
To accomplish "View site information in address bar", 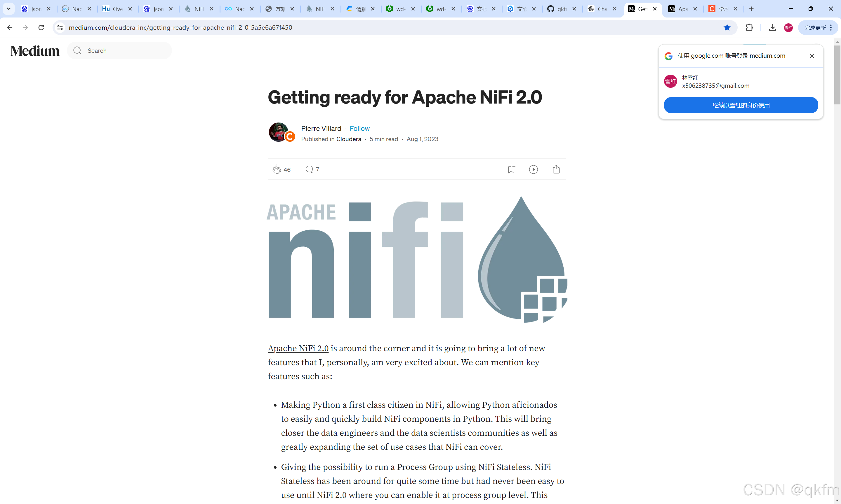I will [60, 27].
